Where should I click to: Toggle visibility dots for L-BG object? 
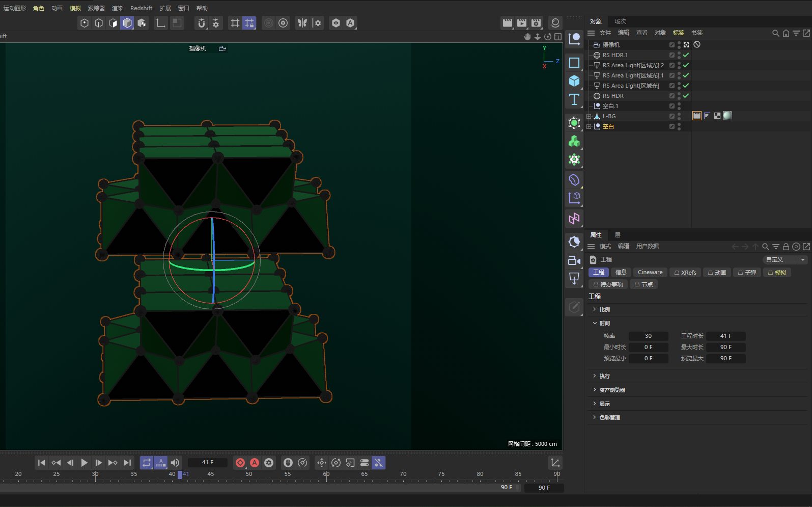(679, 116)
